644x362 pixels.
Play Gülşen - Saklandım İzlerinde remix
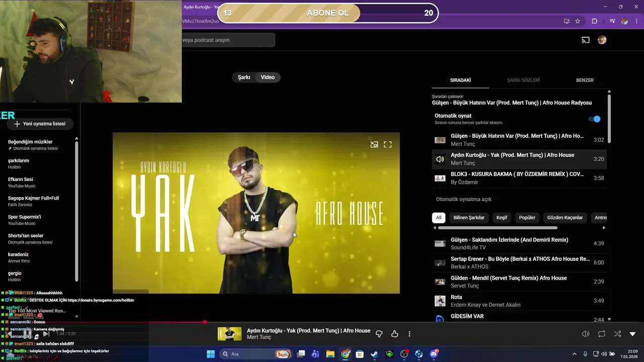519,243
